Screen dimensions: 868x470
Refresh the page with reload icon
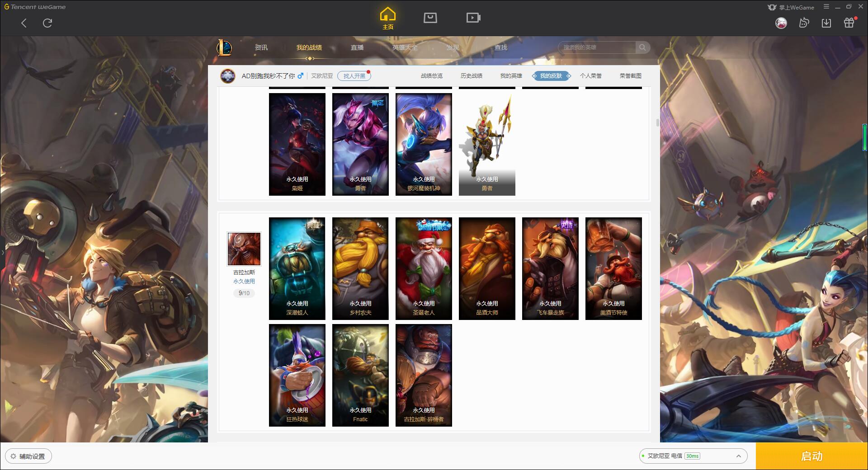point(47,23)
